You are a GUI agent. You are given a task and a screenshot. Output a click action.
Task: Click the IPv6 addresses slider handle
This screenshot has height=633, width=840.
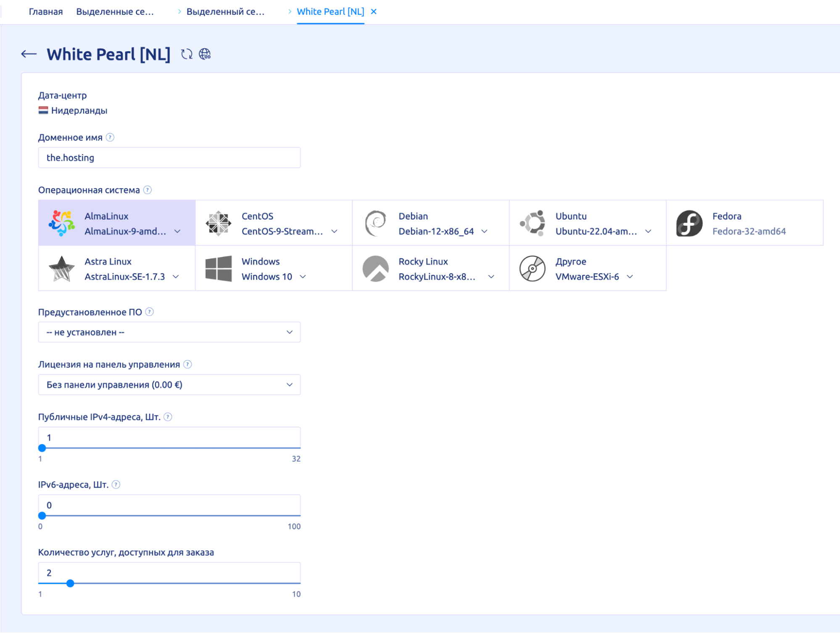pos(42,516)
